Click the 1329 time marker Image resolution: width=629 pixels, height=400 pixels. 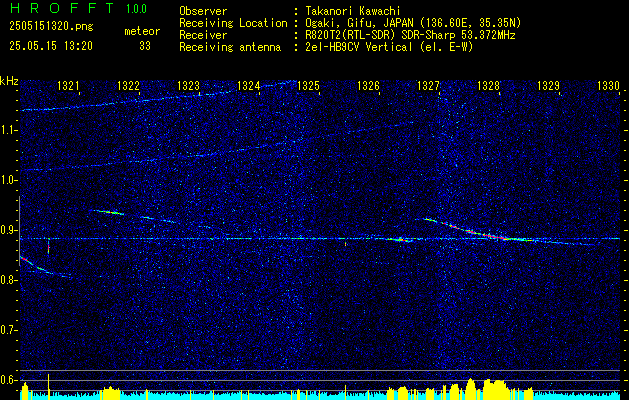pyautogui.click(x=548, y=85)
